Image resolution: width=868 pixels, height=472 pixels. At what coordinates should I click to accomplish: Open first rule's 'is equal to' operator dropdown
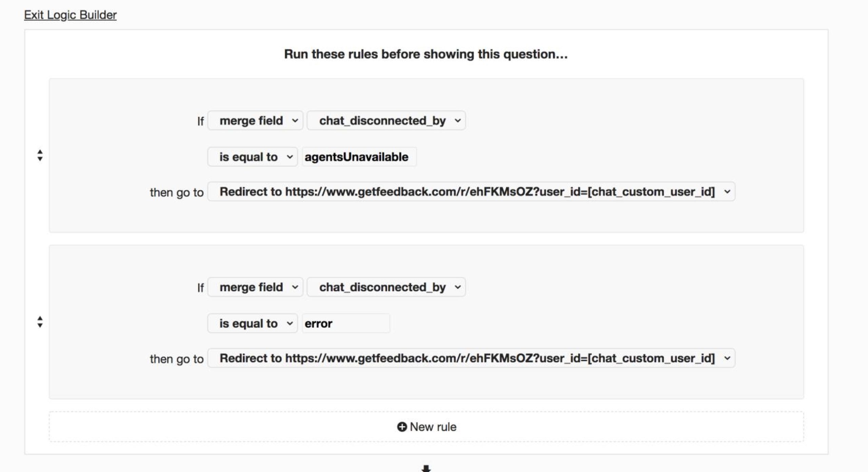[x=253, y=157]
